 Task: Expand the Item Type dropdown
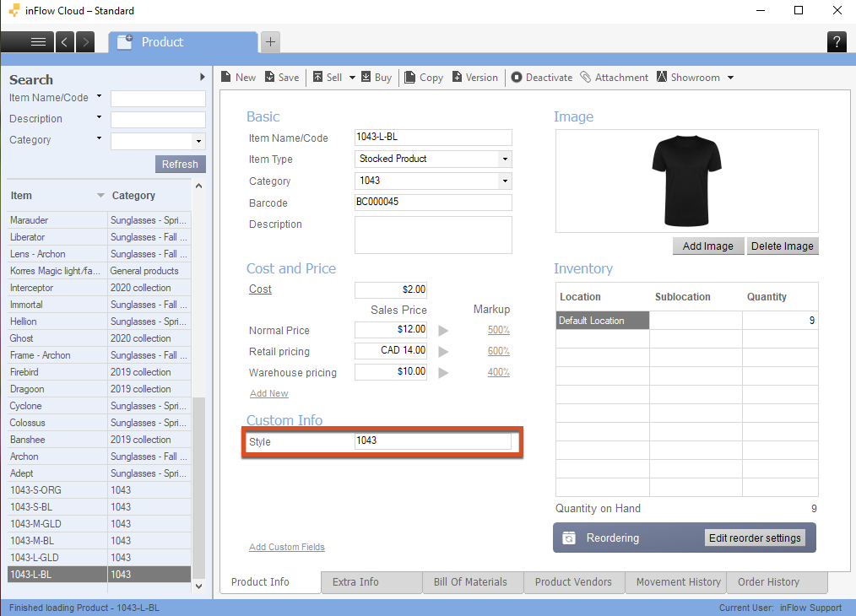click(505, 159)
